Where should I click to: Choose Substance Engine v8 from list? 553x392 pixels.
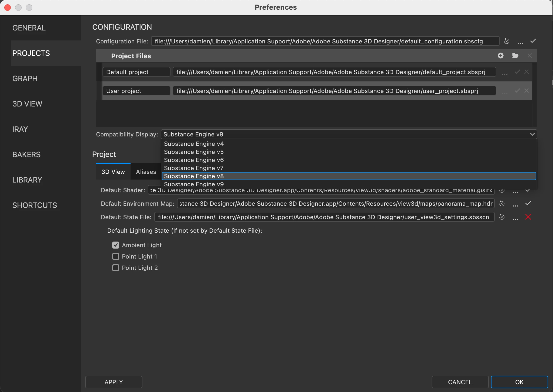(x=194, y=176)
